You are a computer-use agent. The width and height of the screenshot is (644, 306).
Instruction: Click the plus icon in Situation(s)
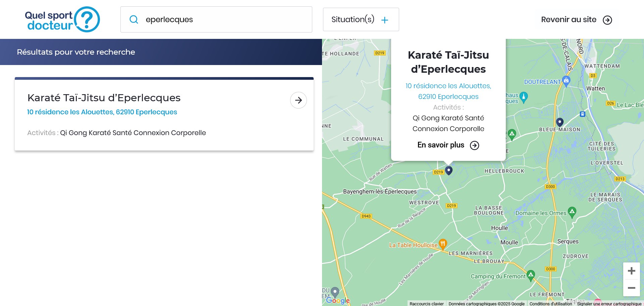click(x=385, y=20)
